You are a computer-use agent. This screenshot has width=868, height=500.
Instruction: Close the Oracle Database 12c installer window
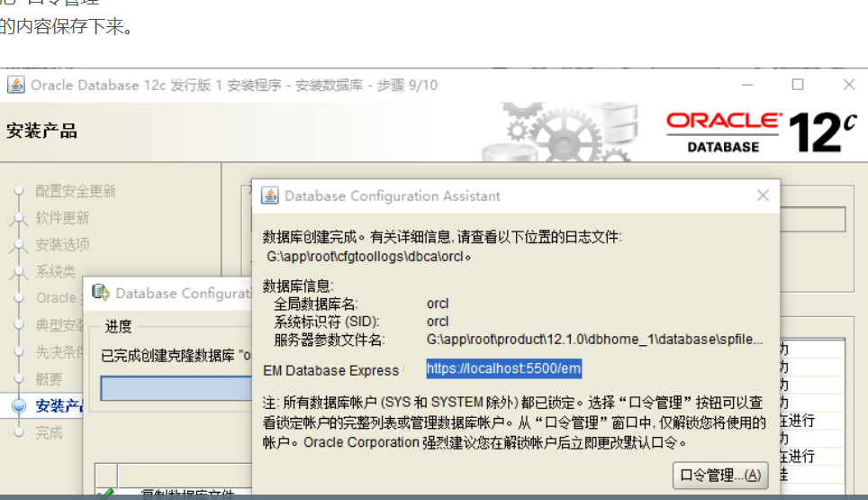(x=848, y=85)
